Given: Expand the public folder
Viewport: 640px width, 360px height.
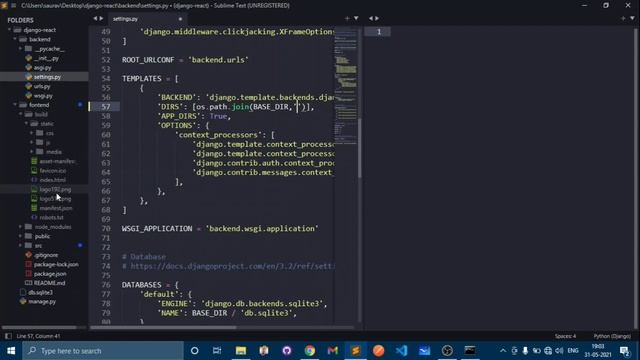Looking at the screenshot, I should click(20, 236).
